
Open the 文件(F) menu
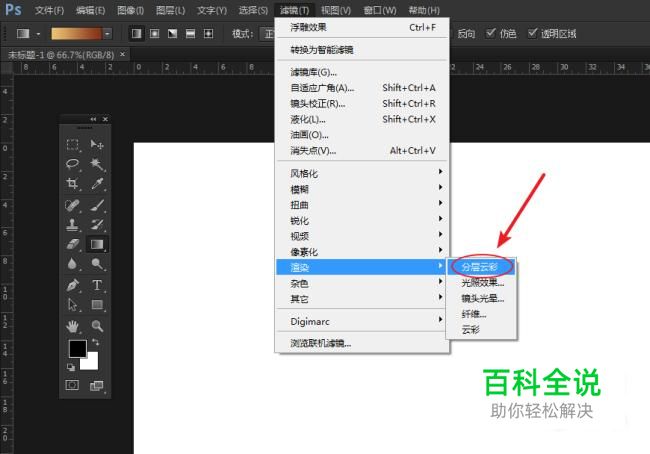49,10
